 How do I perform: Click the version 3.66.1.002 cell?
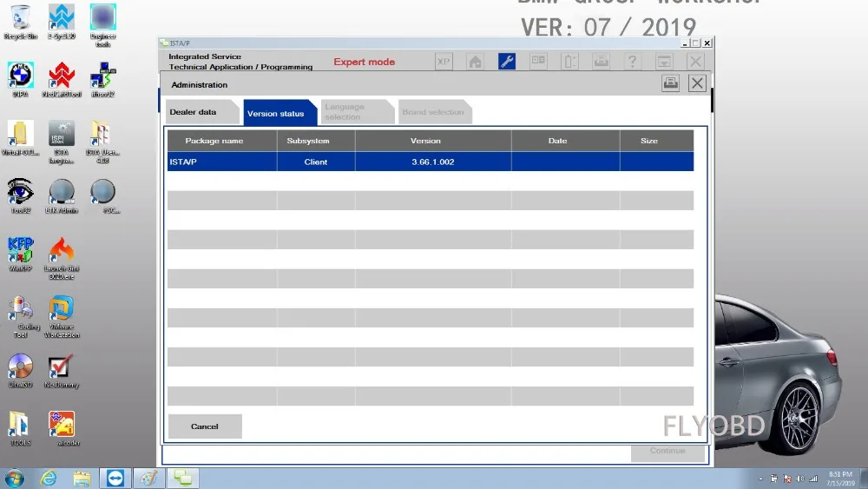click(x=433, y=162)
